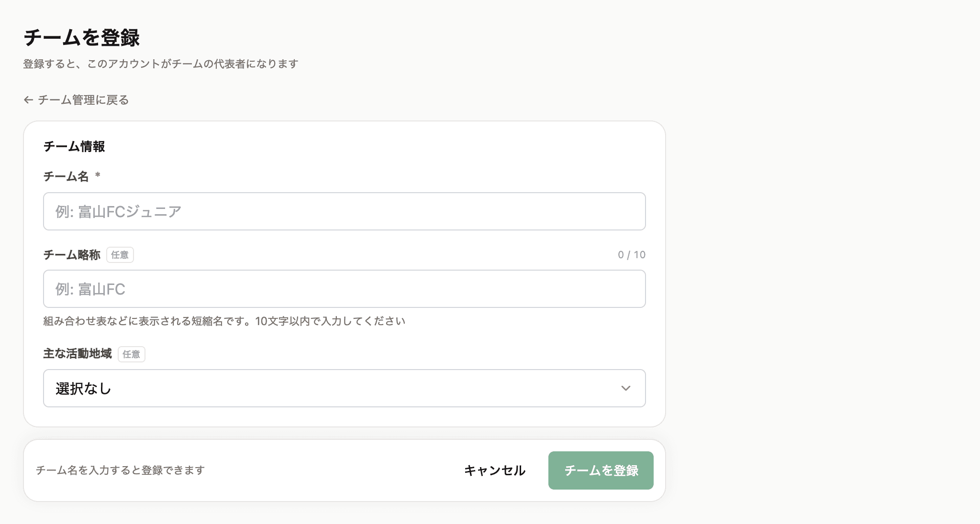This screenshot has height=524, width=980.
Task: Click the 0 / 10 character counter
Action: click(632, 255)
